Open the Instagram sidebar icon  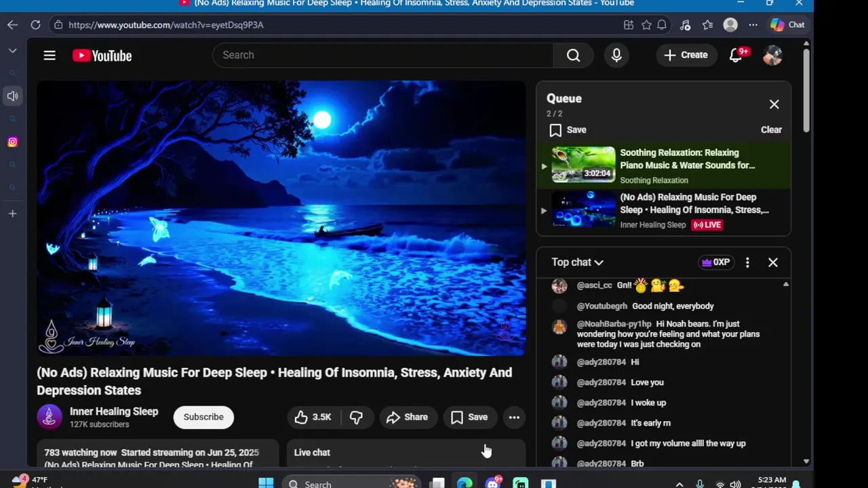(x=12, y=142)
